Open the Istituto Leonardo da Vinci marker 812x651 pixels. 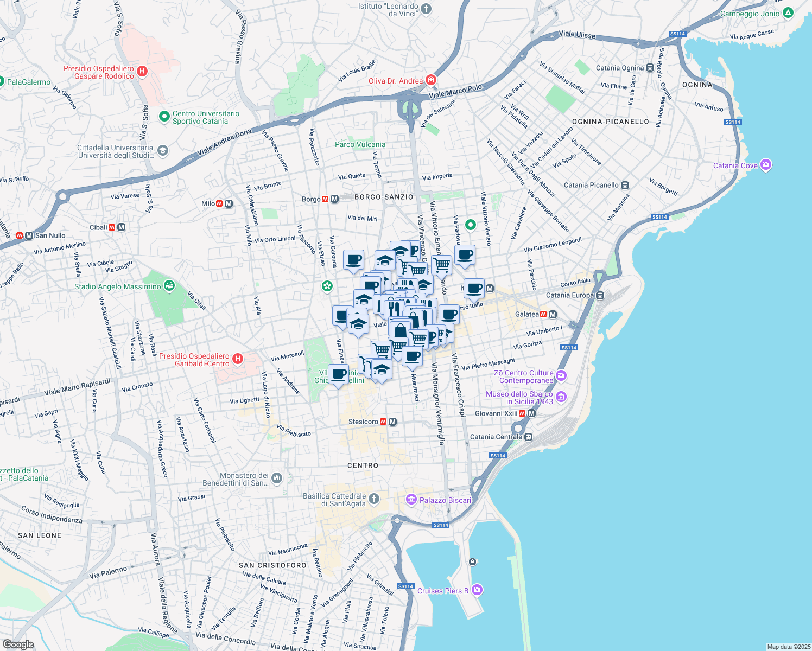click(x=426, y=9)
